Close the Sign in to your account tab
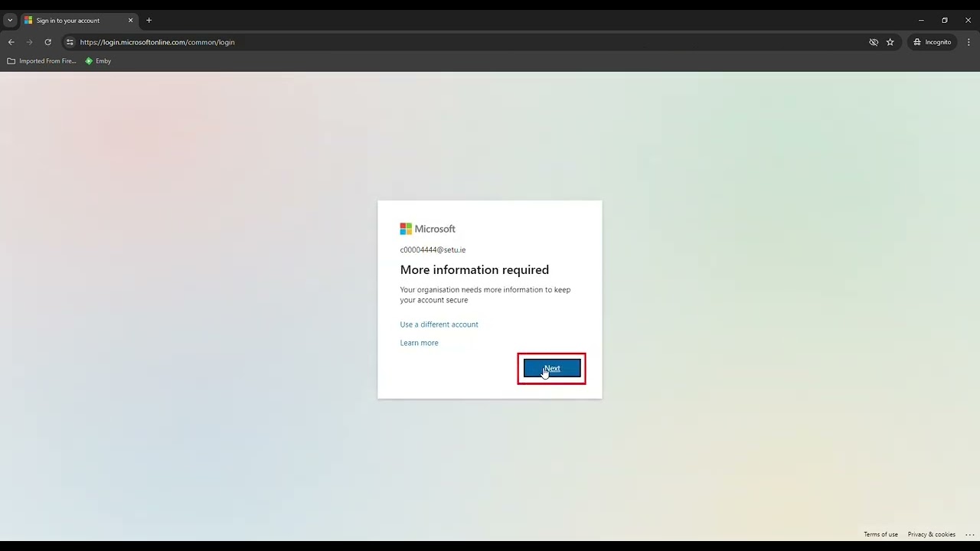This screenshot has height=551, width=980. pyautogui.click(x=130, y=21)
